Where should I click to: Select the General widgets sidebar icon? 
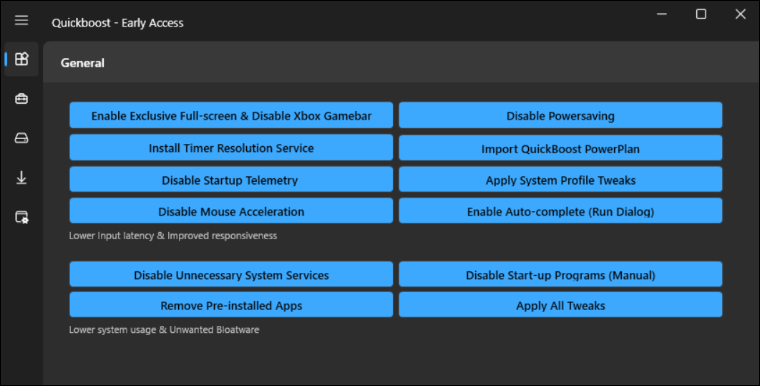pyautogui.click(x=21, y=59)
